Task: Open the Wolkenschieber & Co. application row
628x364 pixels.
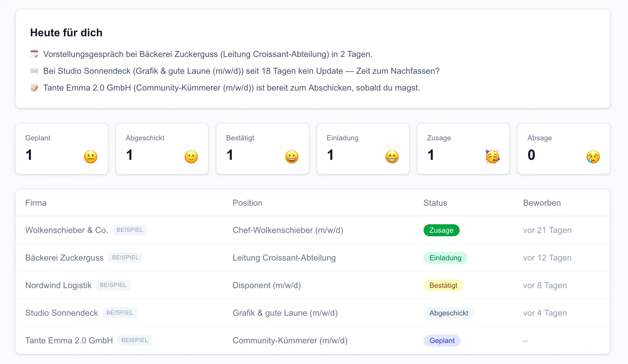Action: (313, 230)
